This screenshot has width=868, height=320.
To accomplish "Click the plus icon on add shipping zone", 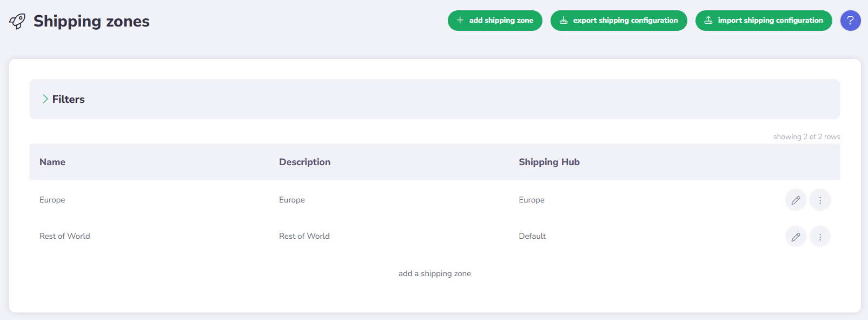I will click(x=460, y=21).
